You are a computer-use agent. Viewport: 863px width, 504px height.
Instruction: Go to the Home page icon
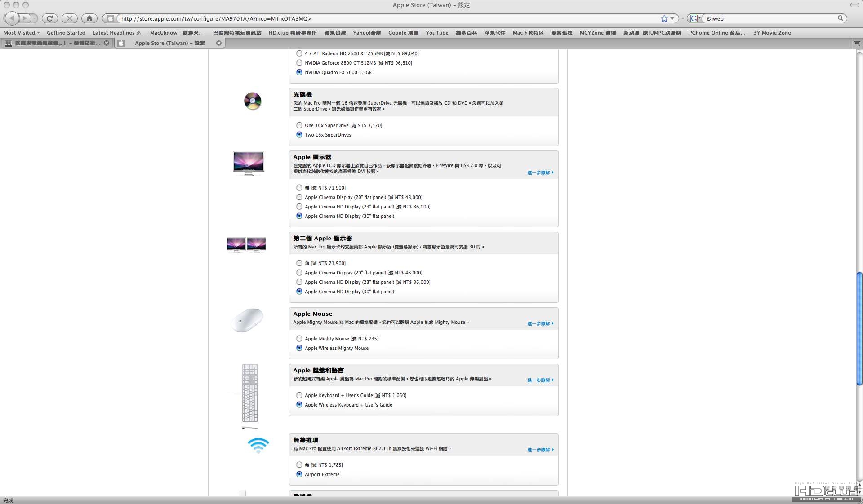point(89,18)
